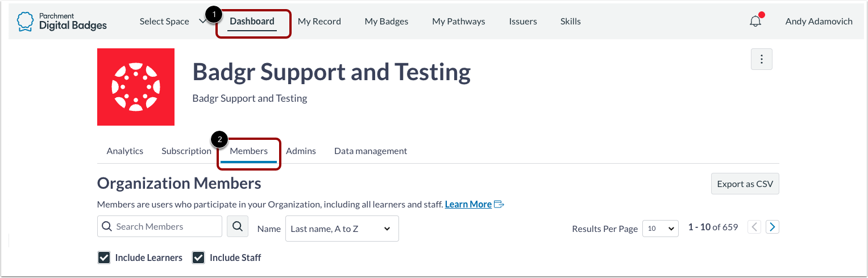Open the notifications bell
Image resolution: width=868 pixels, height=278 pixels.
pyautogui.click(x=755, y=22)
